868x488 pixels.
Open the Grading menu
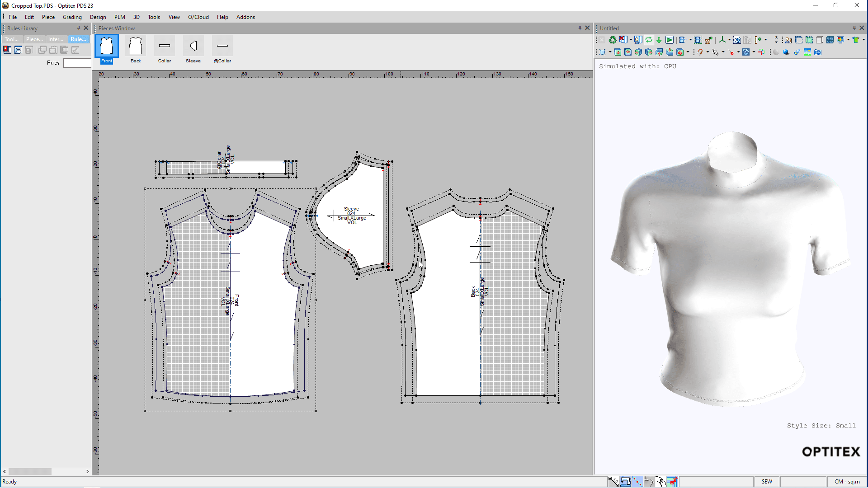(x=72, y=17)
